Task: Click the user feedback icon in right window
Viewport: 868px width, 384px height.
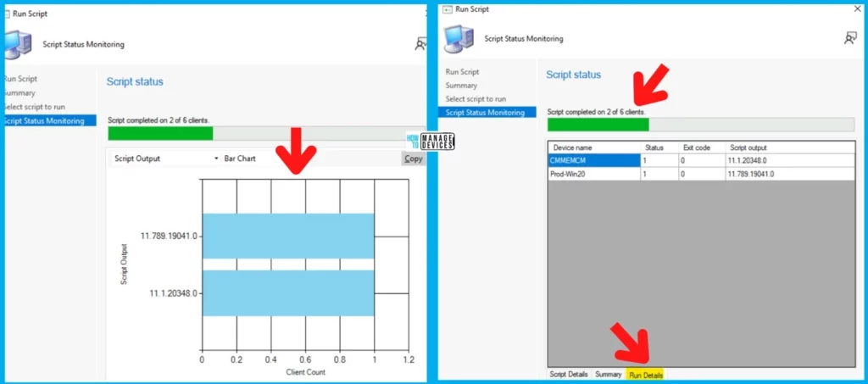Action: (x=850, y=37)
